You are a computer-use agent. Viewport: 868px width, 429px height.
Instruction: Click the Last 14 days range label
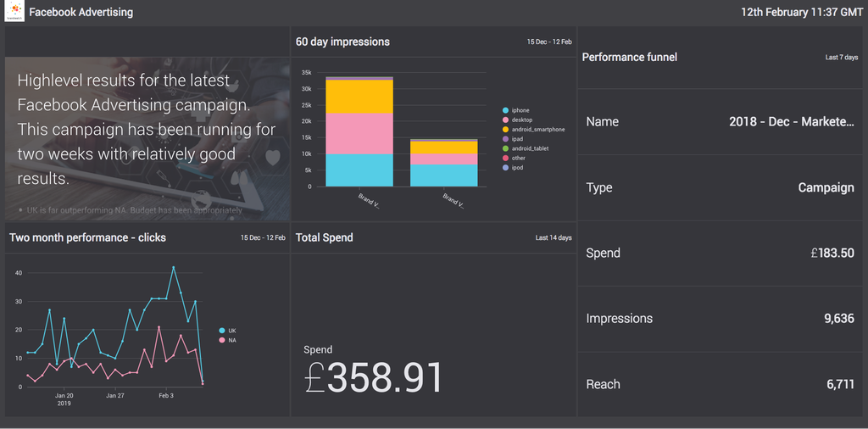click(554, 238)
